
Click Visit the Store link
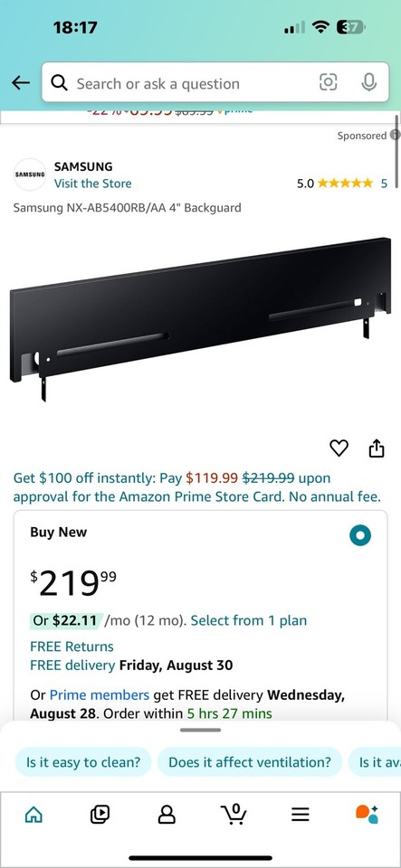92,184
